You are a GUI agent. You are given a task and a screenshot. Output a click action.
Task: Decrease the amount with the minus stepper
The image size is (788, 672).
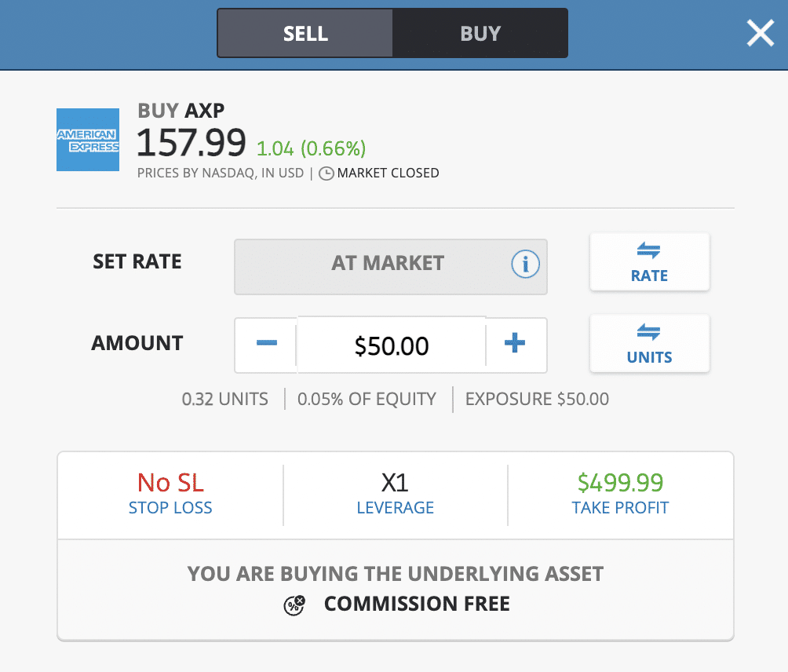coord(266,345)
